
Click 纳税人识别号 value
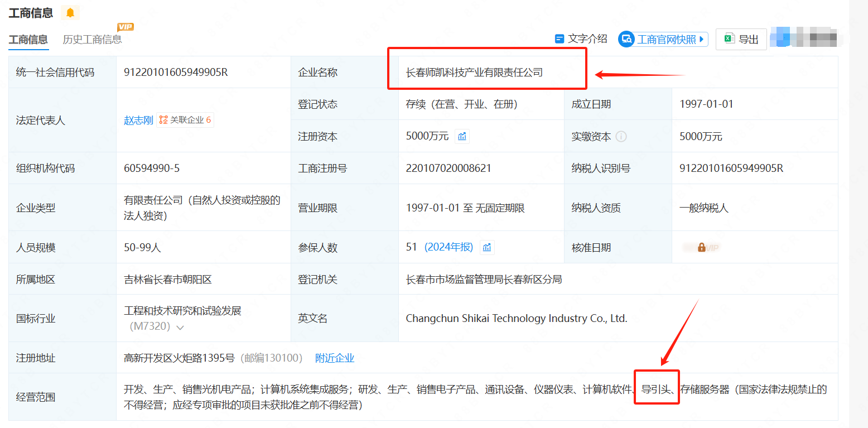coord(731,168)
